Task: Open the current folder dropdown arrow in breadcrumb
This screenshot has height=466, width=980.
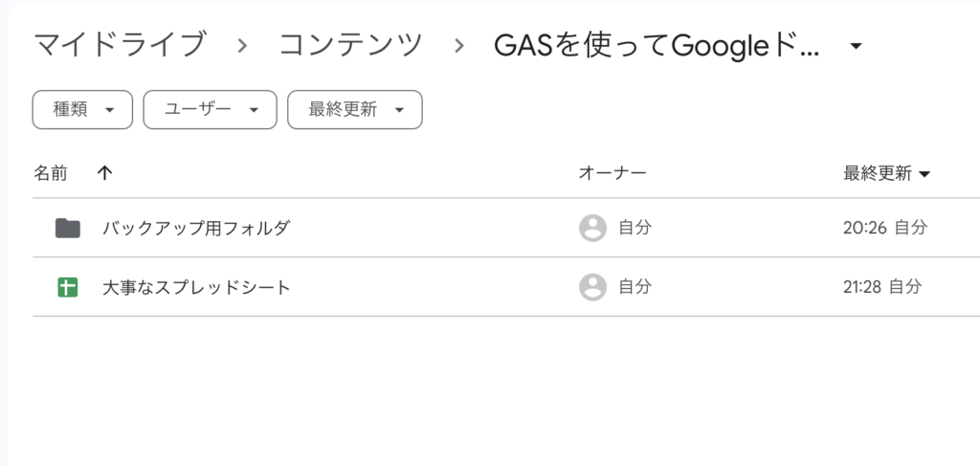Action: (857, 46)
